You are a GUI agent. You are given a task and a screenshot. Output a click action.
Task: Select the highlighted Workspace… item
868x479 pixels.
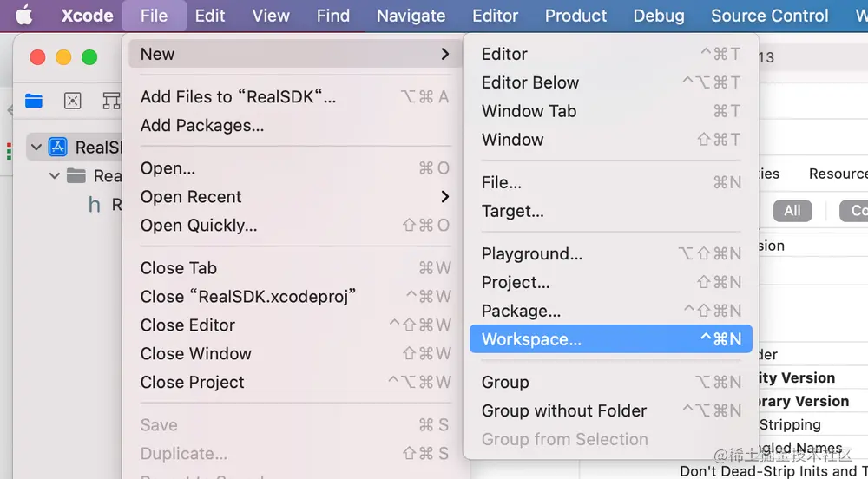click(610, 339)
